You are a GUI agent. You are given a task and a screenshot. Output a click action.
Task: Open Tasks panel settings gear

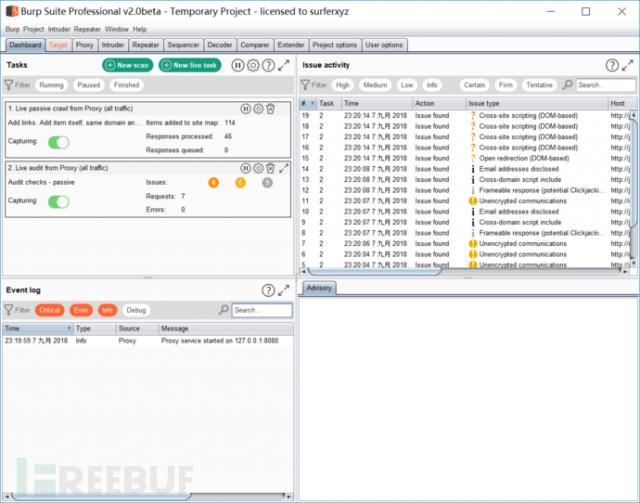pos(253,65)
